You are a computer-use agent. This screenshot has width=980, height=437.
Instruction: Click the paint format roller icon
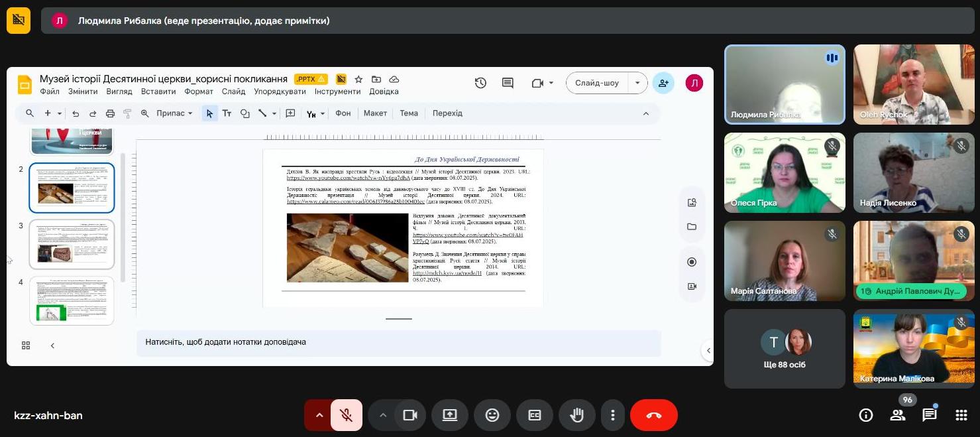(127, 113)
